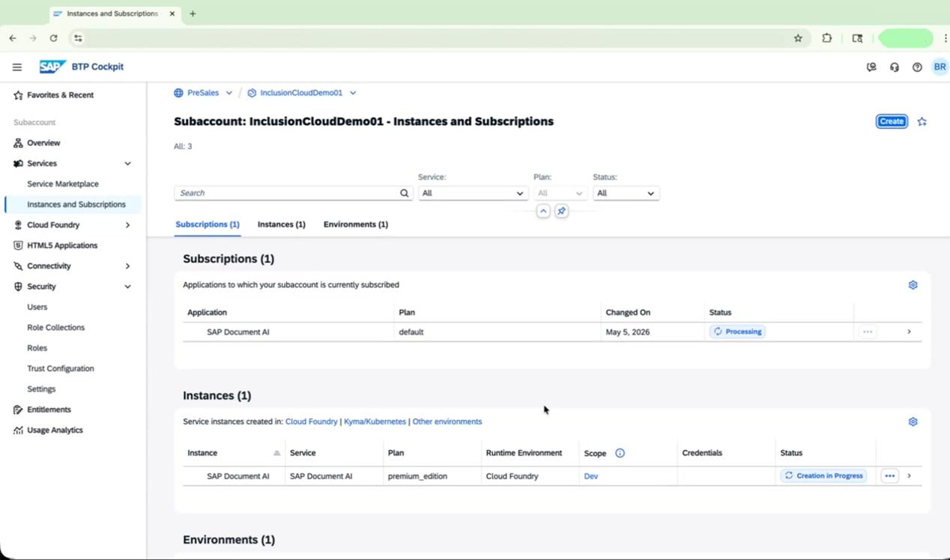This screenshot has height=560, width=950.
Task: Open the Plan filter dropdown
Action: tap(560, 193)
